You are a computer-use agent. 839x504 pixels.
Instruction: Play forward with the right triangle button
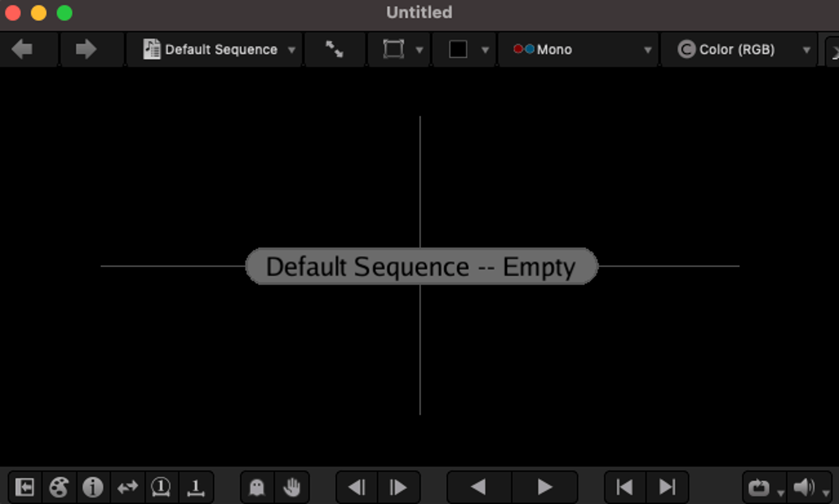tap(545, 487)
